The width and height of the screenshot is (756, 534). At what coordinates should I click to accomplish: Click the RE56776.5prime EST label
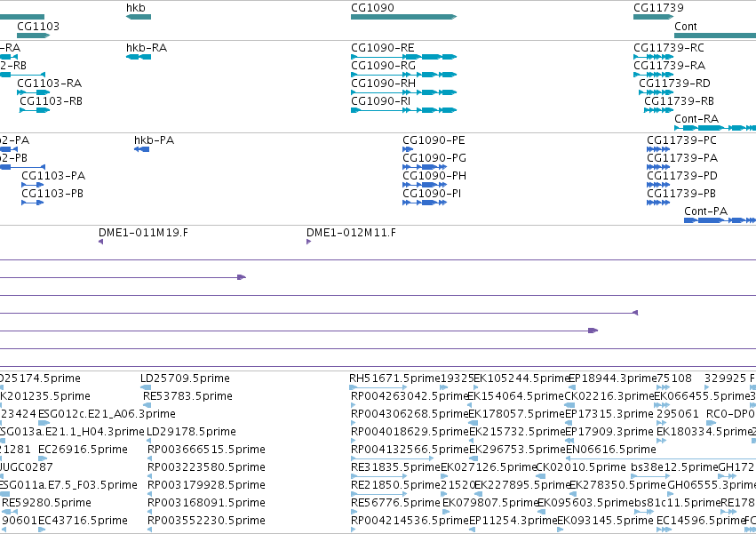pyautogui.click(x=396, y=503)
